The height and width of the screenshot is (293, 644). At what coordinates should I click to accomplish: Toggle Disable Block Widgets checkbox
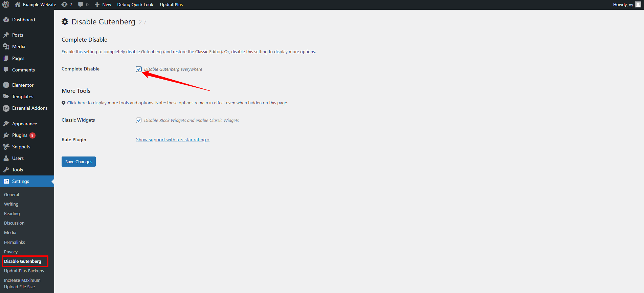click(x=139, y=120)
